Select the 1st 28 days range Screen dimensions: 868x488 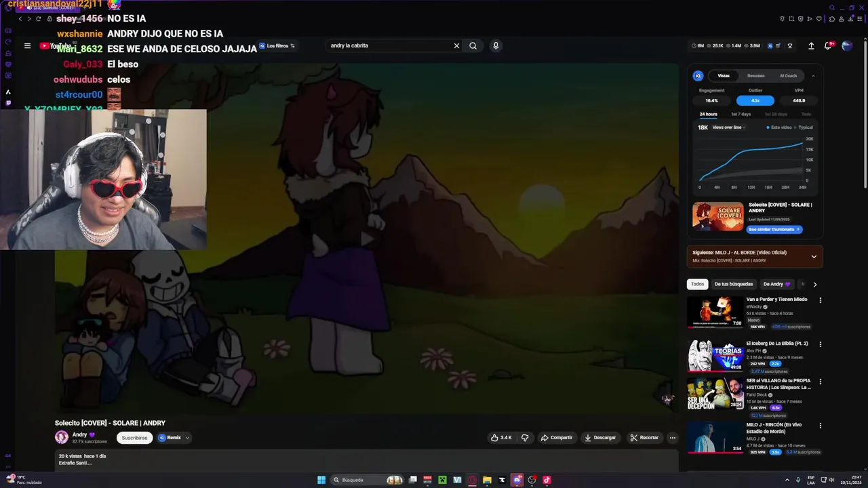pos(776,114)
